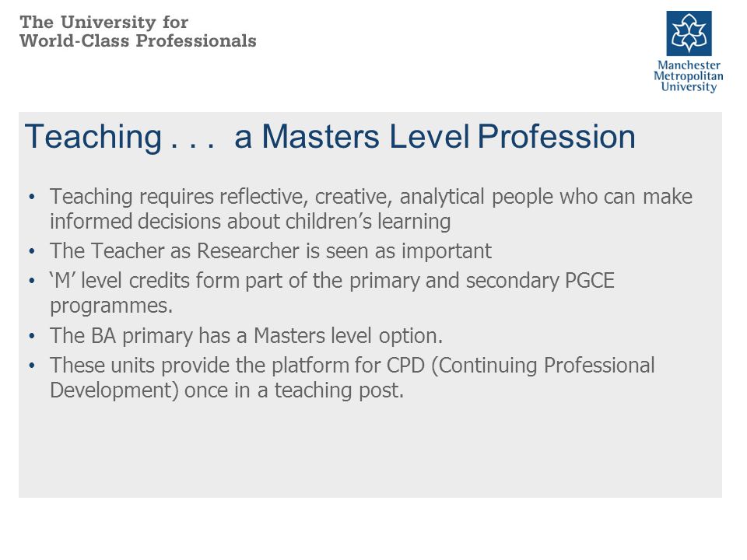Screen dimensions: 747x560
Task: Click the words 'Continuing Professional' in last bullet
Action: tap(543, 366)
